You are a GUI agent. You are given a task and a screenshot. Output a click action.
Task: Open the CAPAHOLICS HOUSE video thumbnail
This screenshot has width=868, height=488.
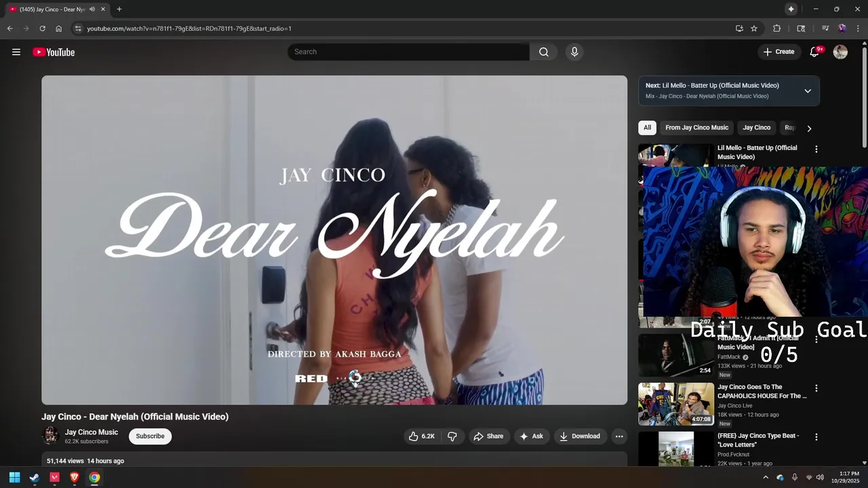click(676, 404)
